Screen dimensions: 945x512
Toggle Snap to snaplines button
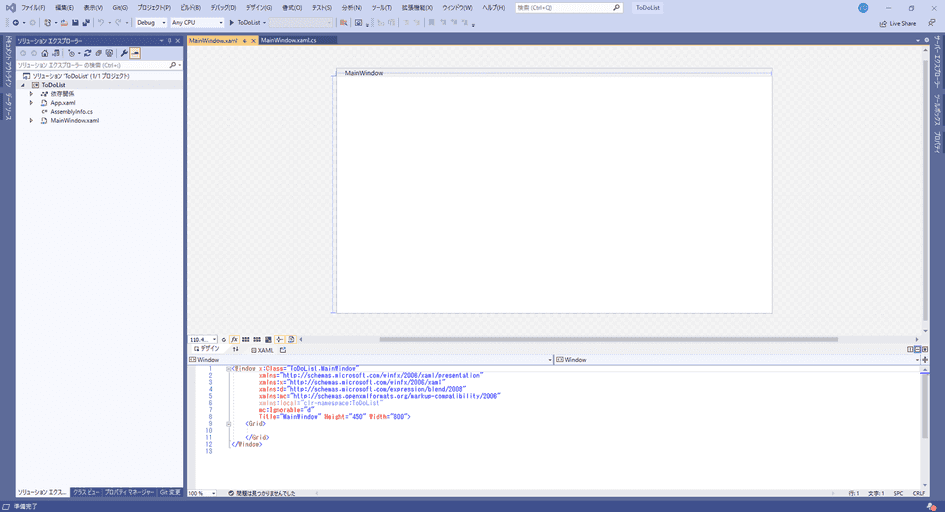pyautogui.click(x=279, y=340)
